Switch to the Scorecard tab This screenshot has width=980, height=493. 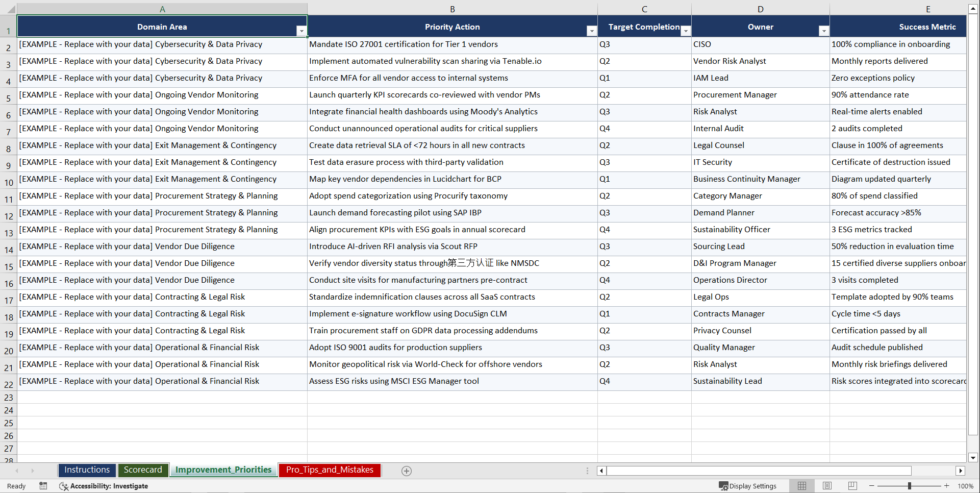[x=143, y=470]
